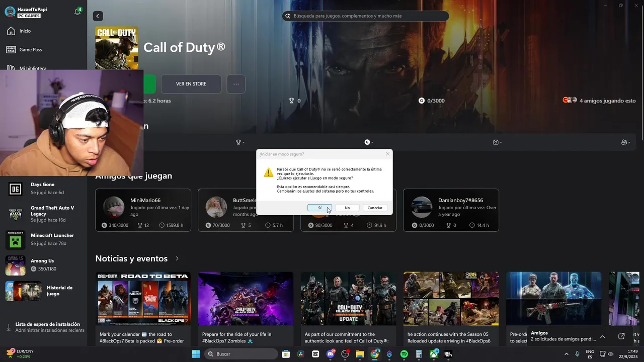This screenshot has height=362, width=644.
Task: Open CapCut from the taskbar
Action: tap(315, 354)
